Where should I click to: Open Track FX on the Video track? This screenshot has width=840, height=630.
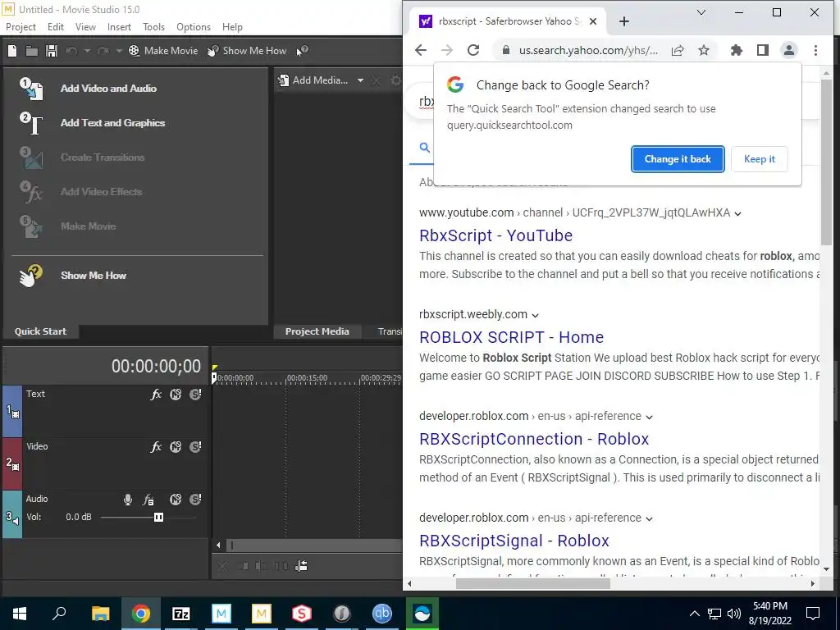[156, 447]
